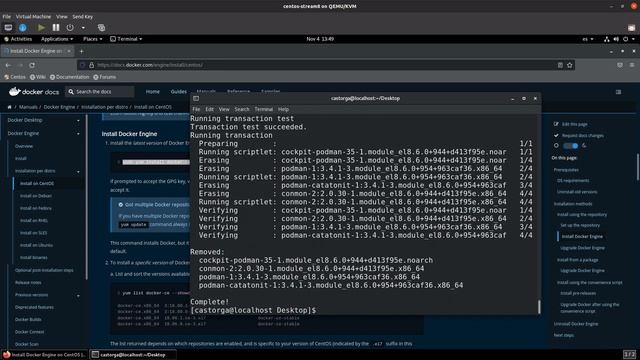Open the clock showing Nov 4
640x360 pixels.
point(320,39)
